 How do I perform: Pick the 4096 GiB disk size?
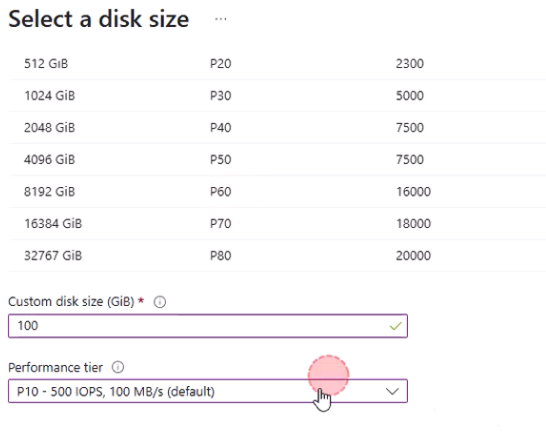(277, 160)
